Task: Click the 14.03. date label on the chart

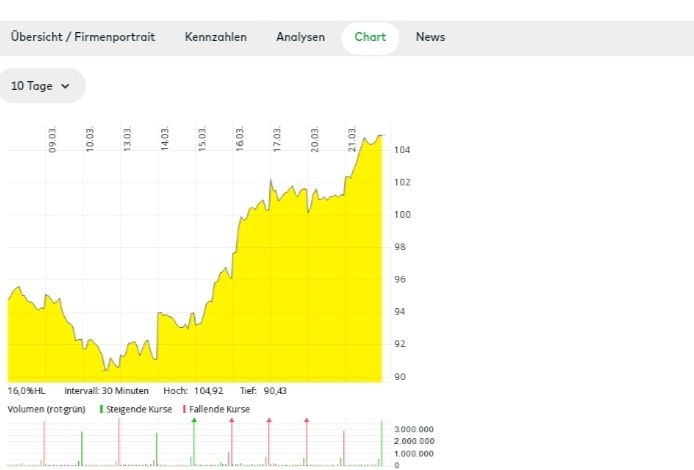Action: [x=165, y=139]
